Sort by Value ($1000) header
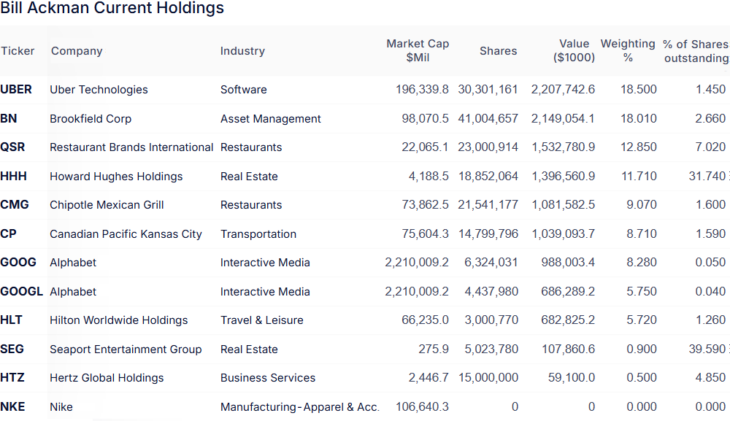Screen dimensions: 730x421 point(574,51)
